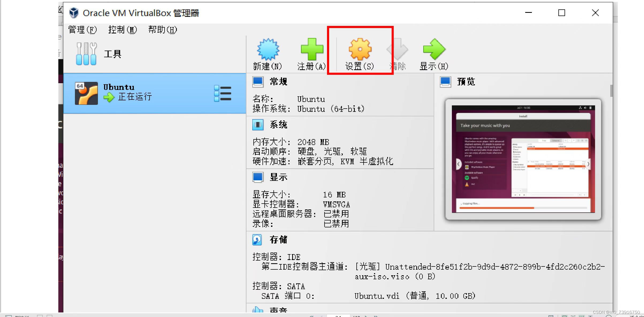Show the running VM with 显示(H) arrow
The image size is (644, 317).
click(x=434, y=49)
